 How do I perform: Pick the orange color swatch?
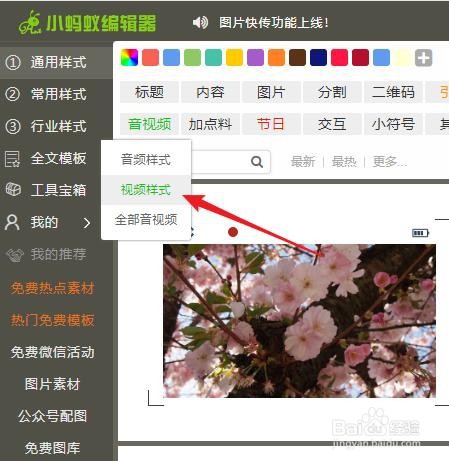coord(276,57)
